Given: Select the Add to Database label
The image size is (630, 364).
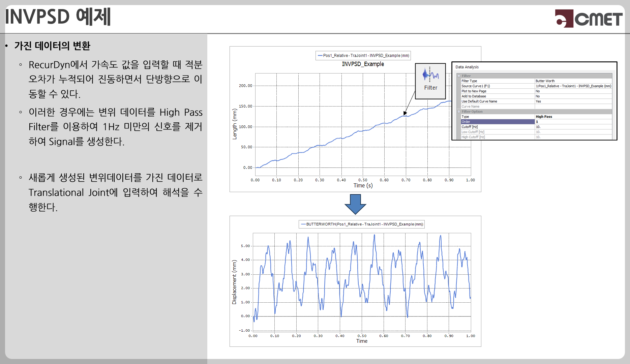Looking at the screenshot, I should click(474, 96).
